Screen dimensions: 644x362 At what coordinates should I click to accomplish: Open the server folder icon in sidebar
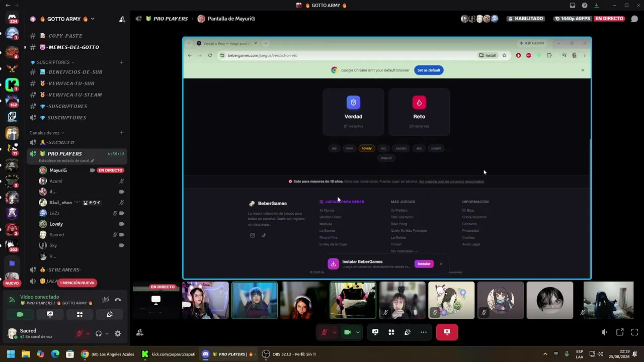[x=12, y=263]
